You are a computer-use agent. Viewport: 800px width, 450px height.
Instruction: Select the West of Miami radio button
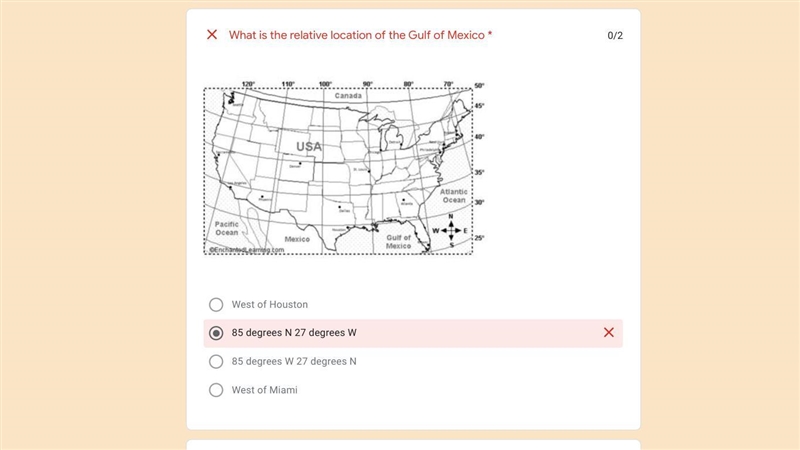216,390
